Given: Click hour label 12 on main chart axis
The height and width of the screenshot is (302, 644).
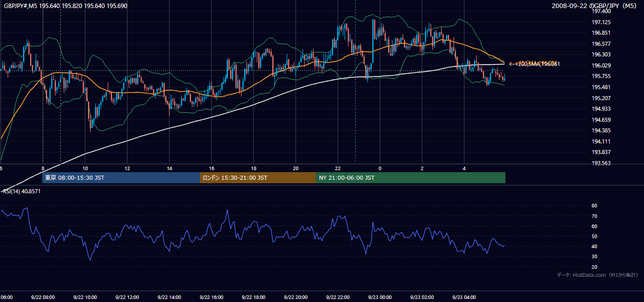Looking at the screenshot, I should (127, 168).
